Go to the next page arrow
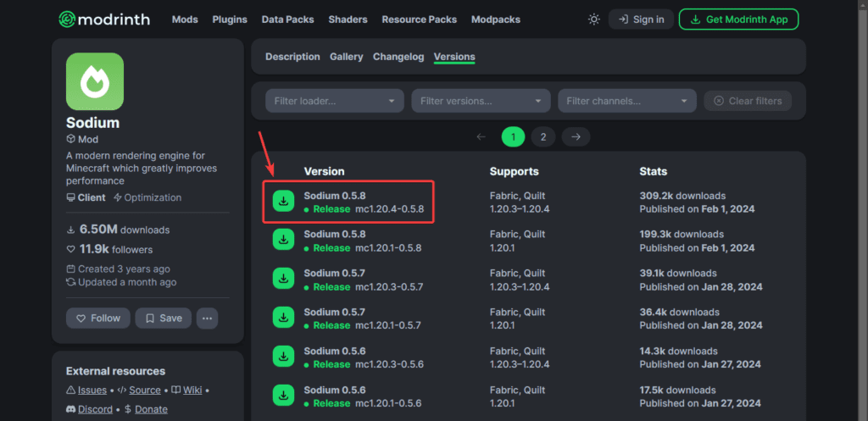 coord(576,136)
